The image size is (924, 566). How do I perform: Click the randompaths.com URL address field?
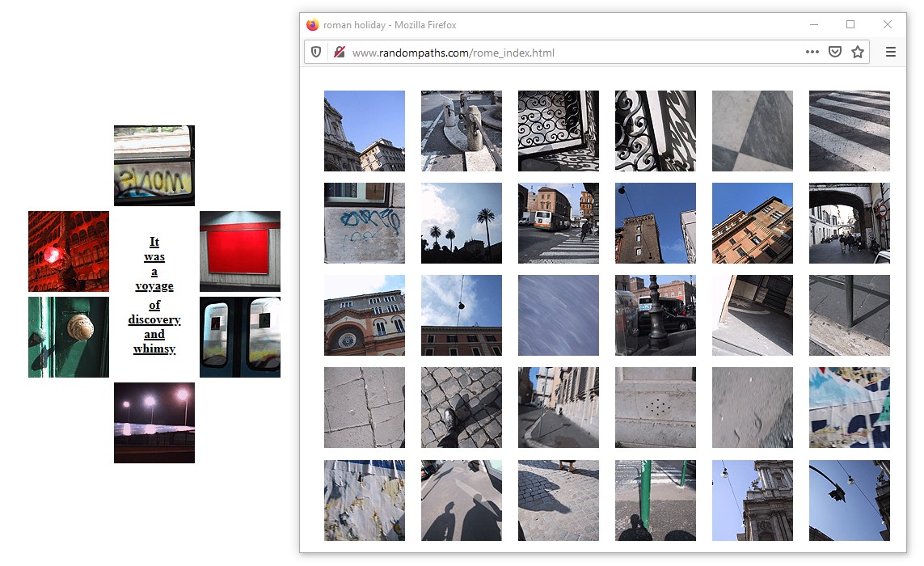tap(566, 53)
